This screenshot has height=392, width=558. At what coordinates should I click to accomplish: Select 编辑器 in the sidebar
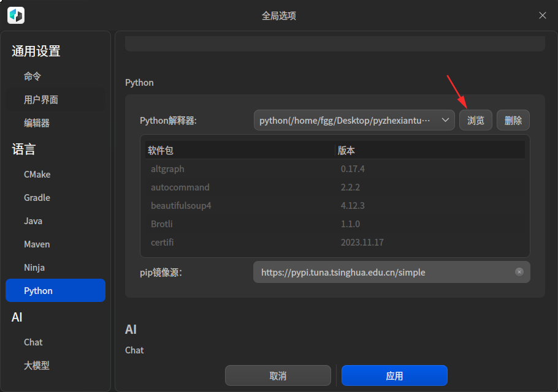pos(56,123)
